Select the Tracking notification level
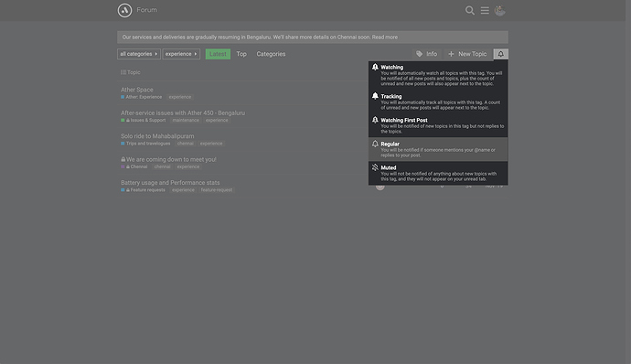Viewport: 631px width, 364px height. click(438, 102)
